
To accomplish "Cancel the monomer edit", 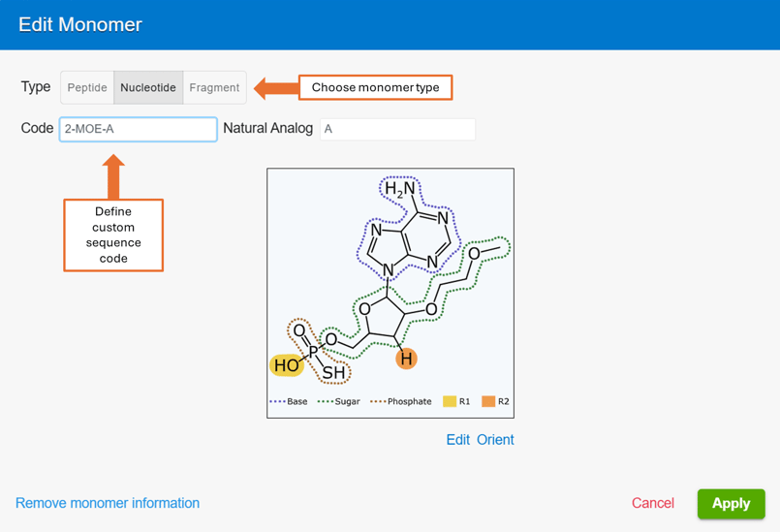I will 652,503.
